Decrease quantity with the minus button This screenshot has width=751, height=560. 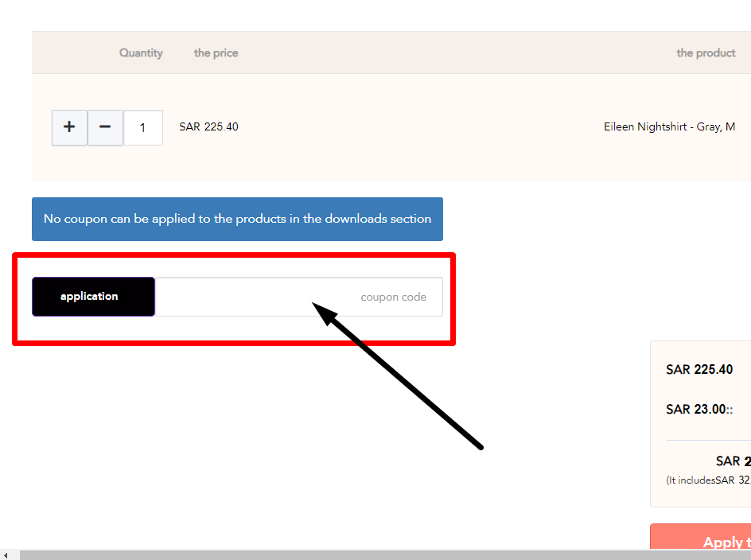tap(105, 127)
